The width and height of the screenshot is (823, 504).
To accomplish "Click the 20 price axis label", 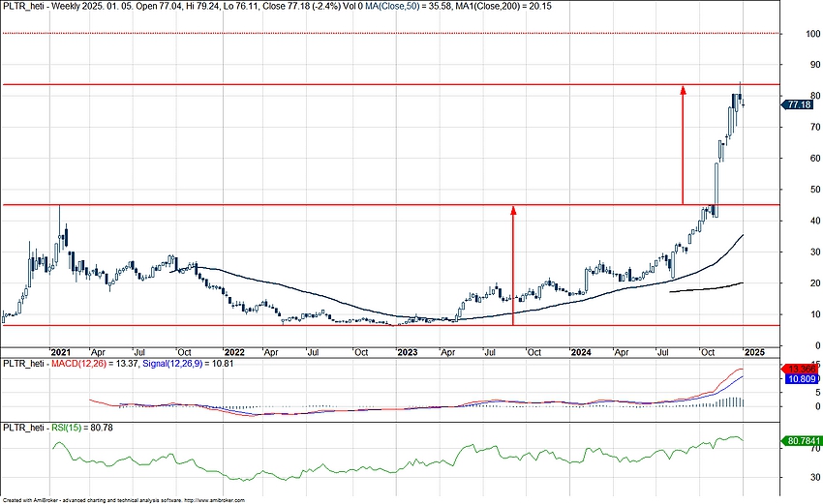I will coord(815,283).
